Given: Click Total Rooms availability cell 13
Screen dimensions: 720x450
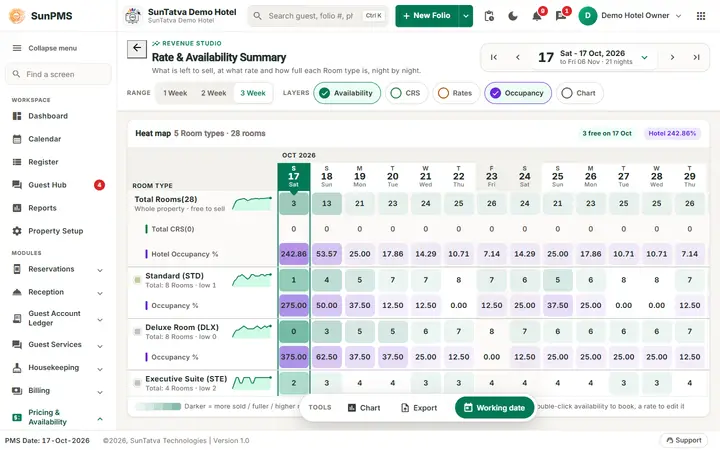Looking at the screenshot, I should [x=326, y=203].
